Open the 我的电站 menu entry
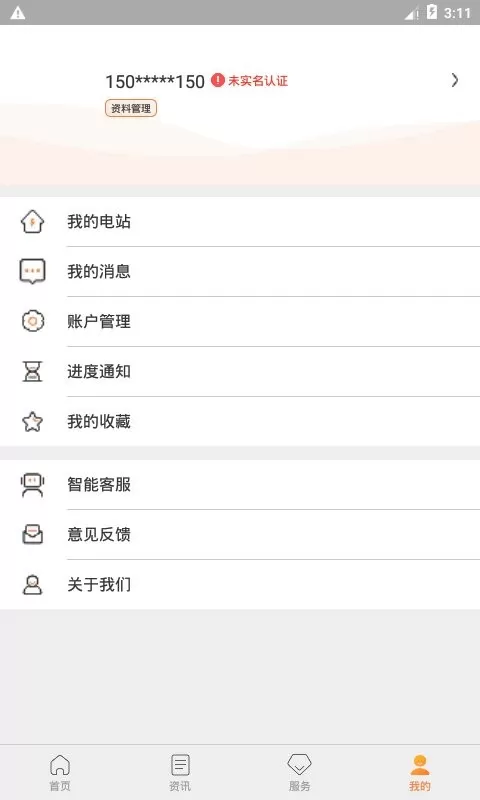This screenshot has width=480, height=800. pos(240,222)
